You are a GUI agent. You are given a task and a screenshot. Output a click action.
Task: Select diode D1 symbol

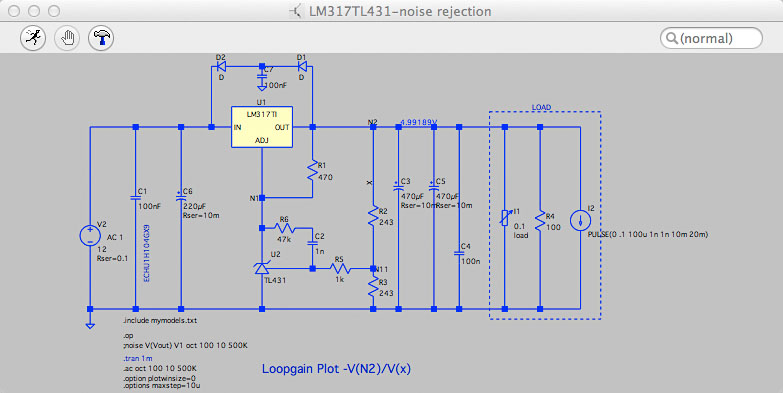[x=302, y=66]
